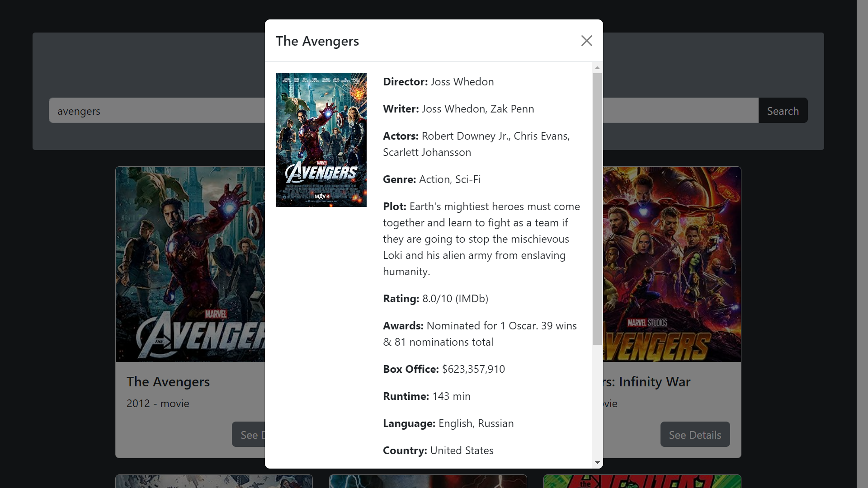The width and height of the screenshot is (868, 488).
Task: Click The Avengers card poster image
Action: click(190, 264)
